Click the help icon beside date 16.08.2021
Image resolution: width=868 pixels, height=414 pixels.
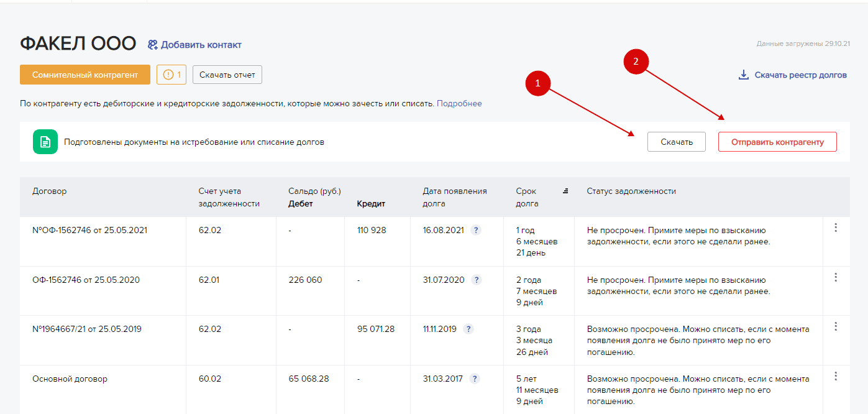476,230
